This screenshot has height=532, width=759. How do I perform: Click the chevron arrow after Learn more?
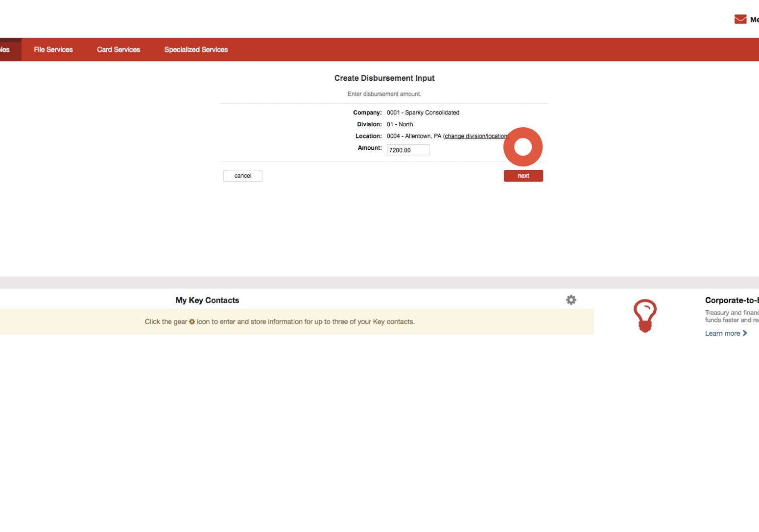click(745, 333)
